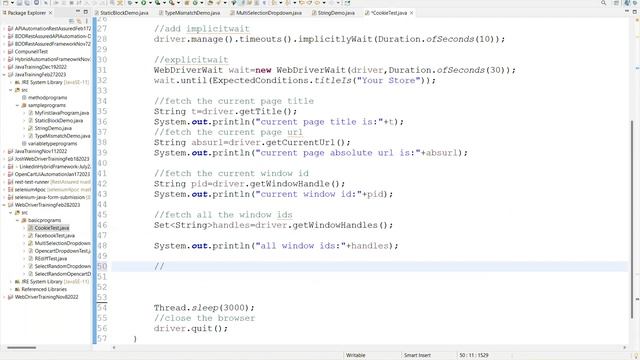The width and height of the screenshot is (640, 360).
Task: Minimize the Package Explorer view
Action: [78, 12]
